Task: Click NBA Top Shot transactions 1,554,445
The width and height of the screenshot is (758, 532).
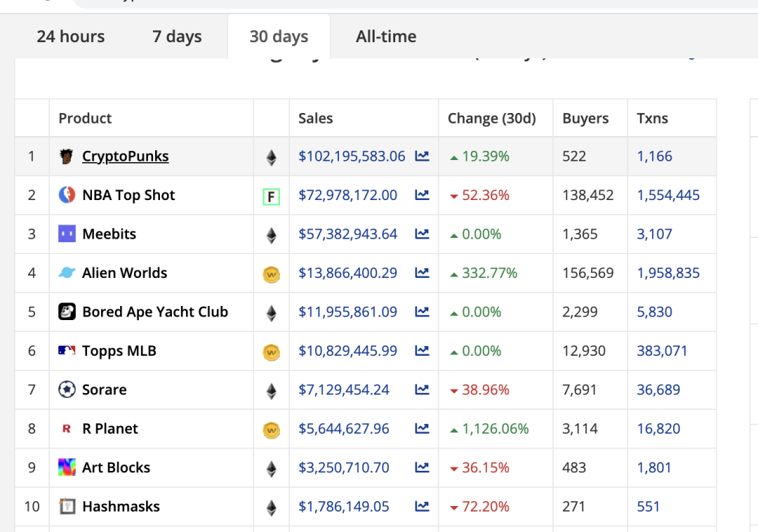Action: [x=668, y=194]
